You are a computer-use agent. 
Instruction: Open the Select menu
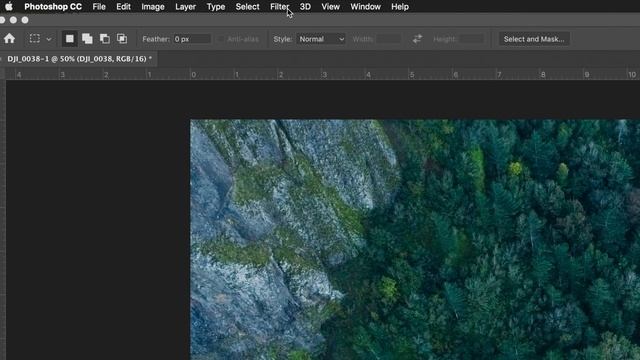coord(247,7)
